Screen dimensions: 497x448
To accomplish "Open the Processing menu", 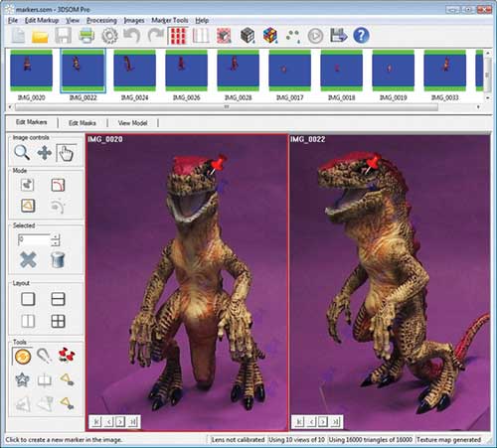I will pos(101,21).
